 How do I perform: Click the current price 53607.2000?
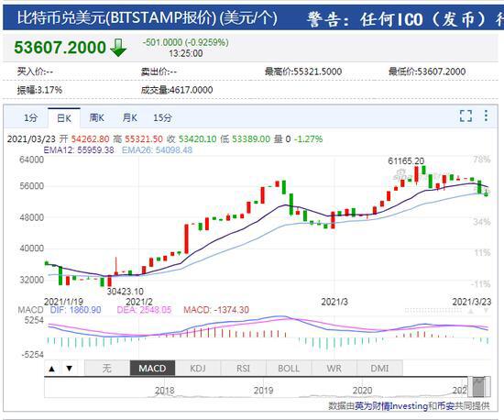point(60,48)
